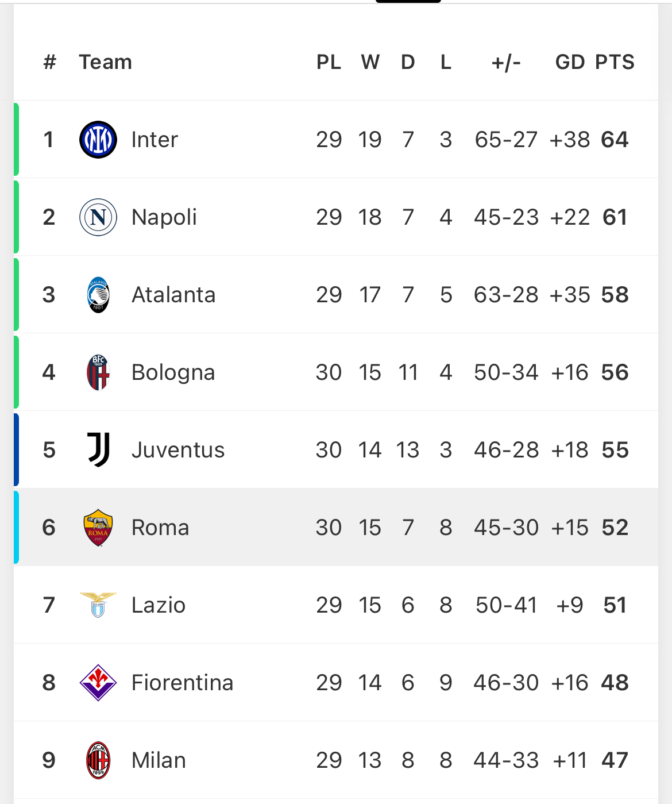
Task: Tap the Milan club crest
Action: point(98,760)
